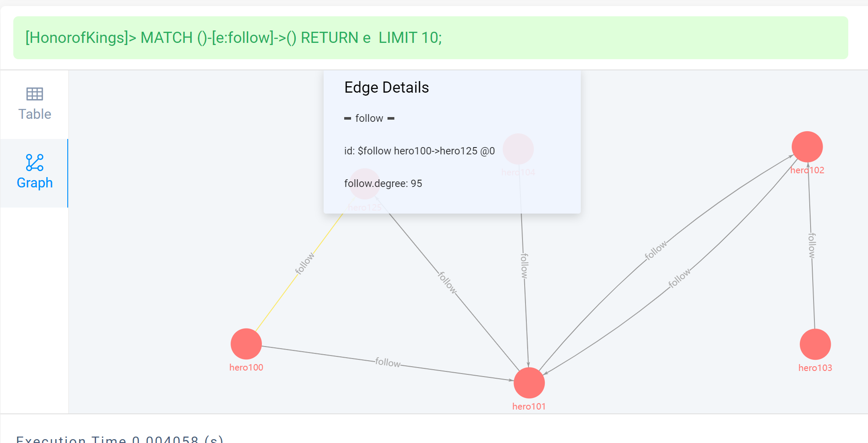Click follow label on the yellow highlighted edge
Image resolution: width=868 pixels, height=443 pixels.
point(305,263)
